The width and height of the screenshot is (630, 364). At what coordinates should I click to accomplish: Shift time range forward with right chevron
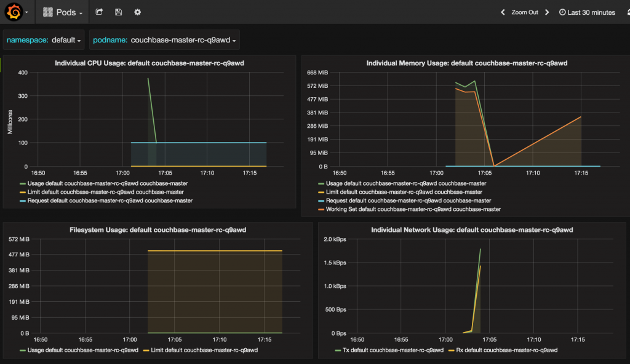coord(547,12)
